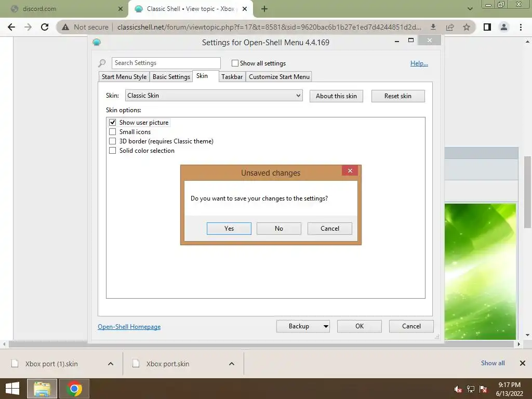This screenshot has width=532, height=399.
Task: Maximize the Open-Shell settings window
Action: click(x=411, y=41)
